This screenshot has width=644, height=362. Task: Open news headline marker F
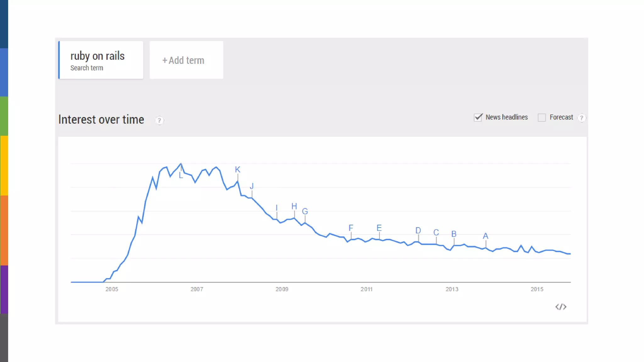351,228
